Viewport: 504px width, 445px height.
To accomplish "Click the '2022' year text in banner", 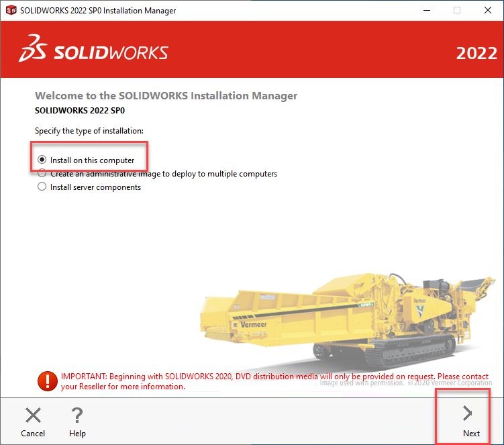I will pos(476,54).
